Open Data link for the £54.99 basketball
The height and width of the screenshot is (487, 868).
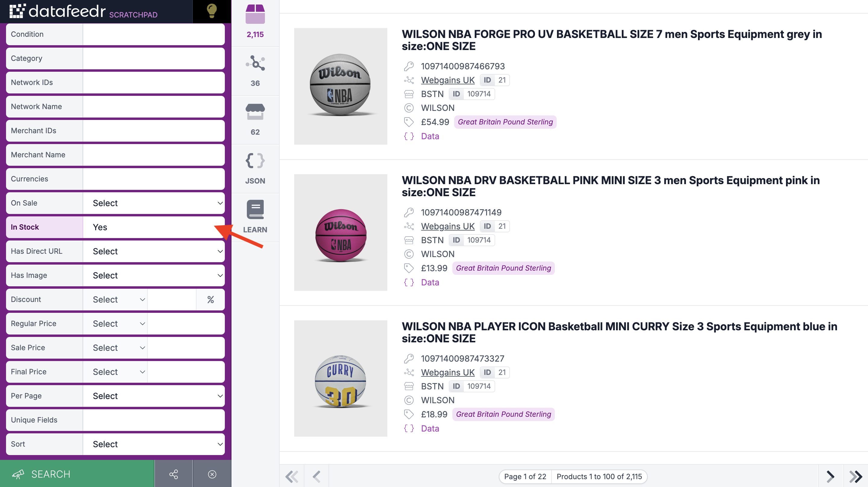pos(430,136)
